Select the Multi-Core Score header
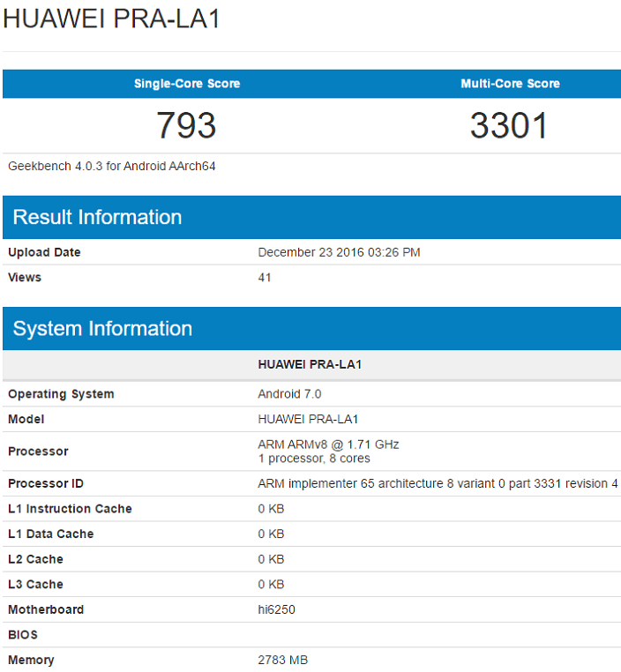The height and width of the screenshot is (672, 621). [x=510, y=84]
